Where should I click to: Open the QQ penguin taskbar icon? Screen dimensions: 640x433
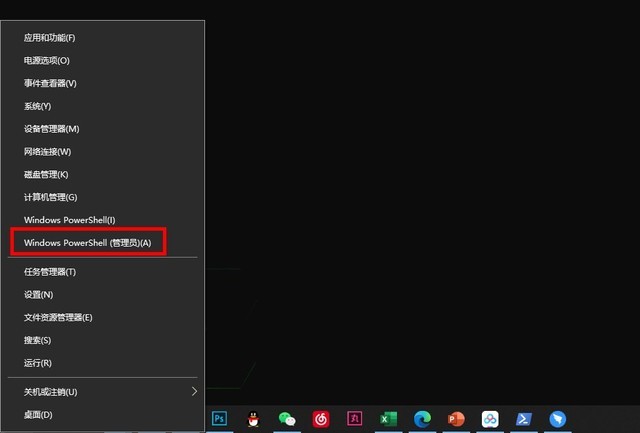[x=253, y=419]
